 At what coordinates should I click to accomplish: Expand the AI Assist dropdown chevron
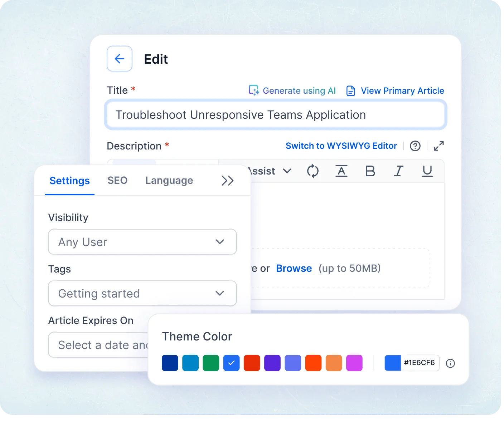pos(287,171)
